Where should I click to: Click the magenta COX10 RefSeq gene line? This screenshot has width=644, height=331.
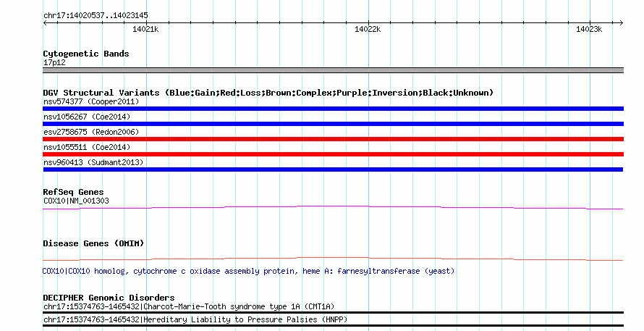click(333, 208)
